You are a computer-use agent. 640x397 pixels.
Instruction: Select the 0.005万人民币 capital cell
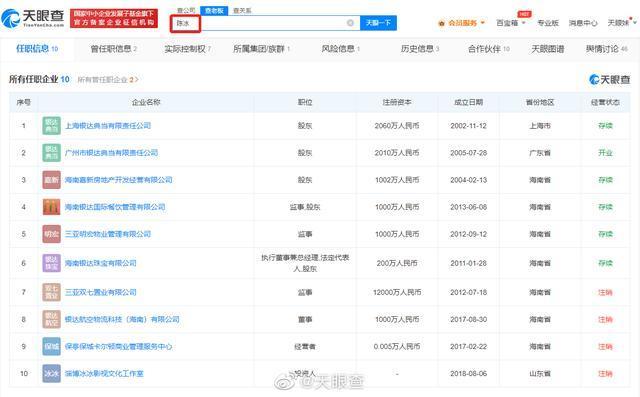(x=397, y=346)
